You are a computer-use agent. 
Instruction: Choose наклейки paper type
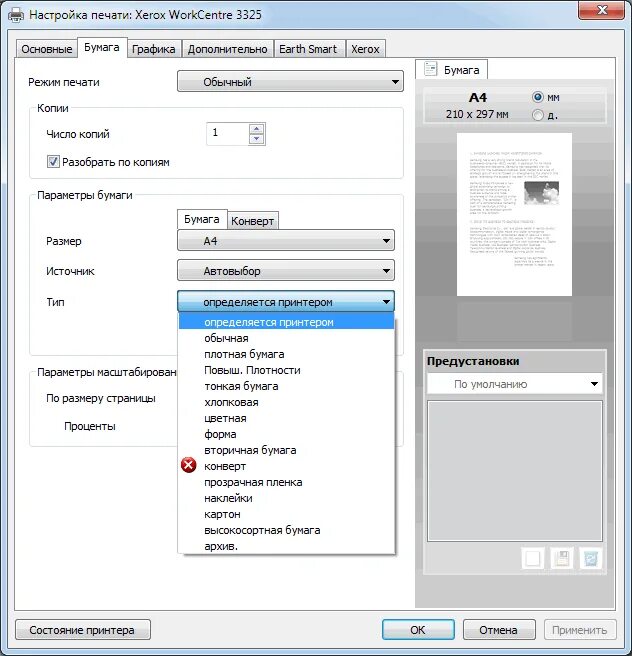tap(287, 498)
